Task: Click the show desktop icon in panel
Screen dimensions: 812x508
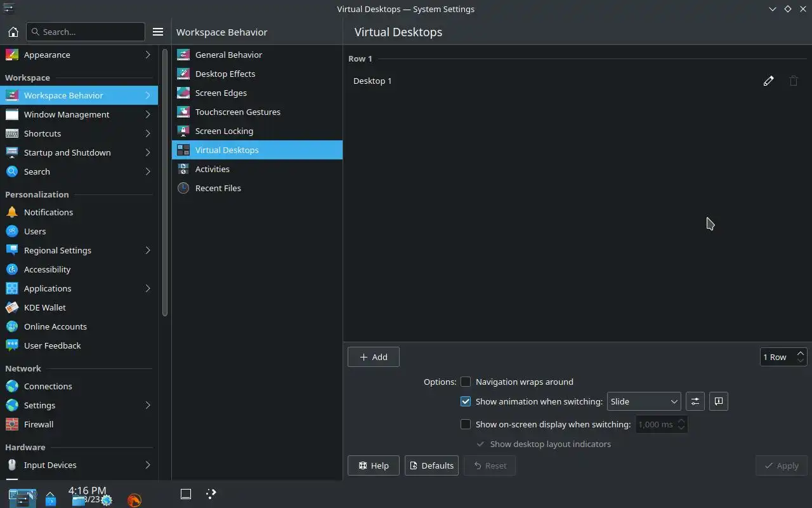Action: [186, 493]
